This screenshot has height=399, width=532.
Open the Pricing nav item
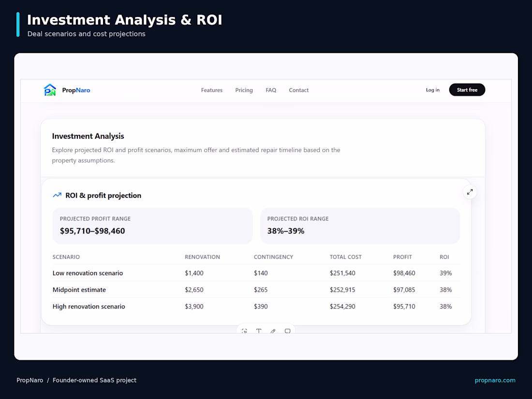(x=244, y=90)
